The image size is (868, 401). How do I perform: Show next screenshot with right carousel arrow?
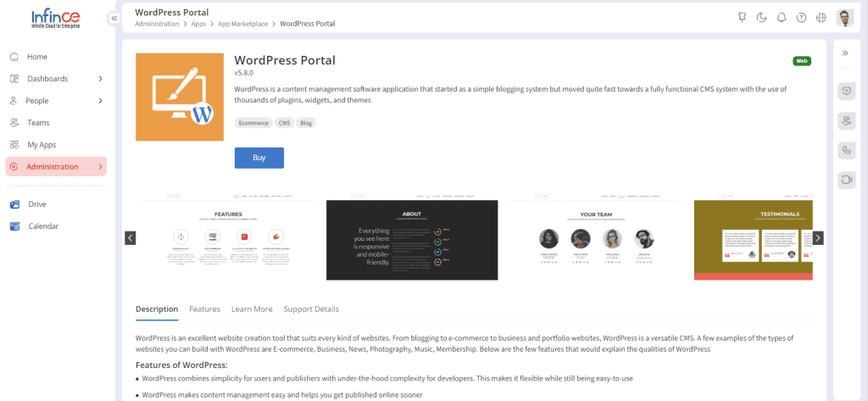[818, 238]
